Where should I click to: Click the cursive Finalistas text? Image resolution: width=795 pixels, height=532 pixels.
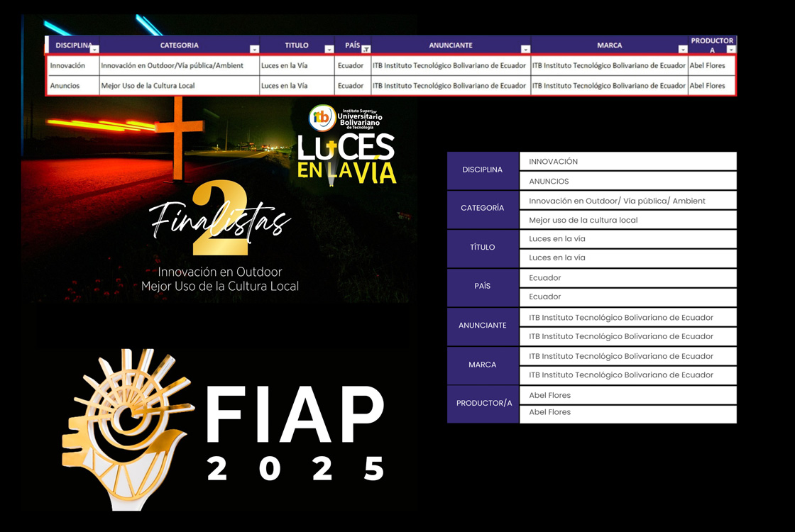click(x=220, y=222)
